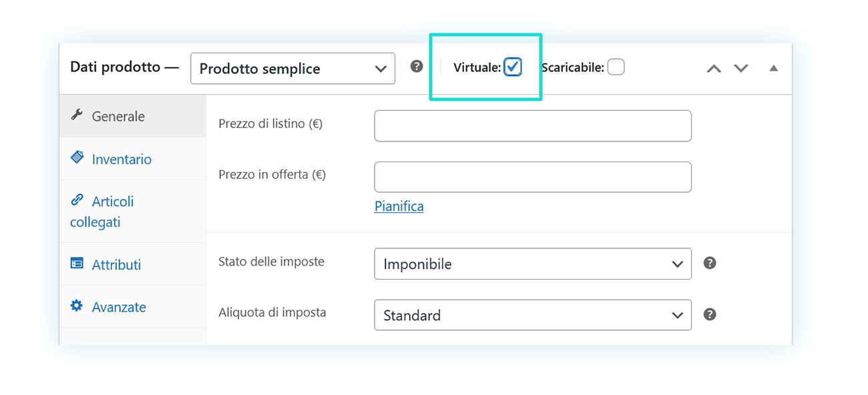Uncheck the Virtuale checkbox

click(513, 67)
